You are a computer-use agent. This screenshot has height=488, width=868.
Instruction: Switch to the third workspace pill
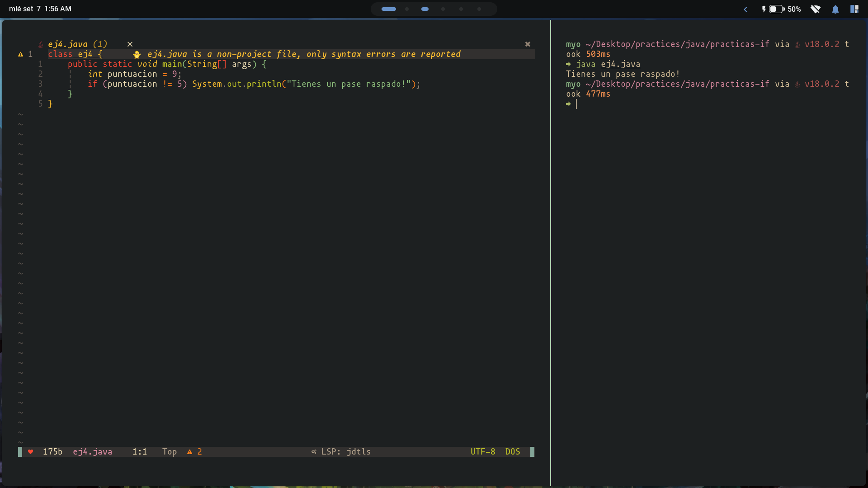(x=425, y=9)
